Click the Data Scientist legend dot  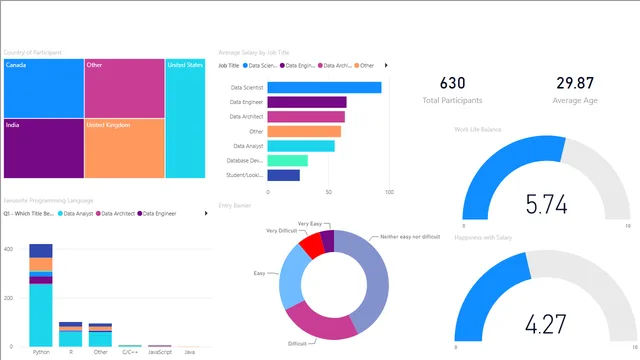coord(245,65)
